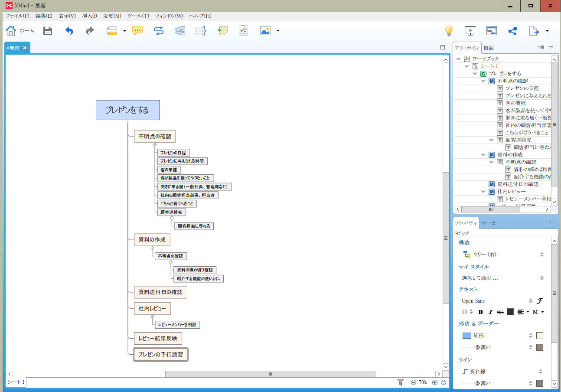Minimize the outline panel
561x392 pixels.
(x=551, y=47)
